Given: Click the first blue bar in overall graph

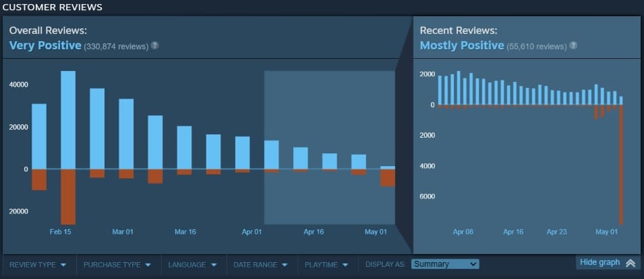Looking at the screenshot, I should click(39, 136).
